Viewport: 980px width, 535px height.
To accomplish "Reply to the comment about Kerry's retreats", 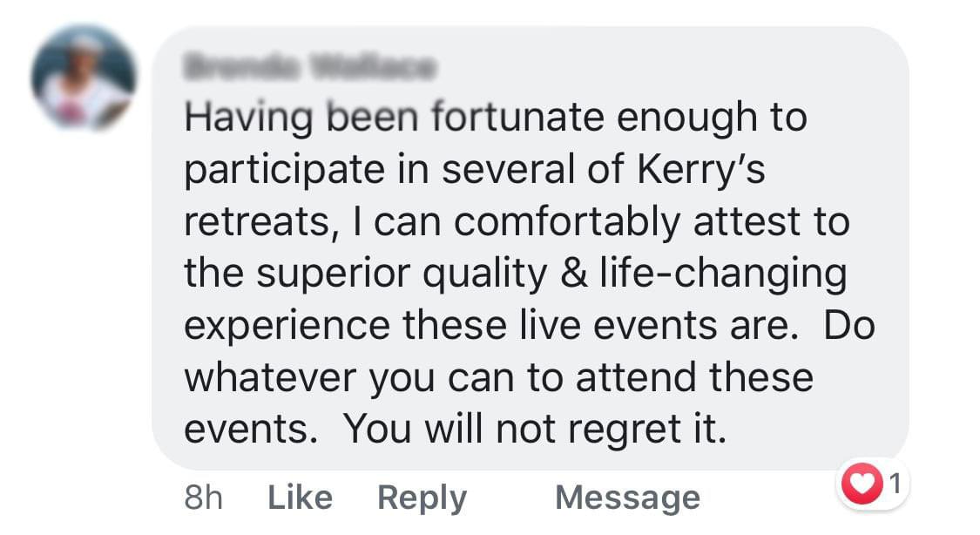I will (422, 498).
